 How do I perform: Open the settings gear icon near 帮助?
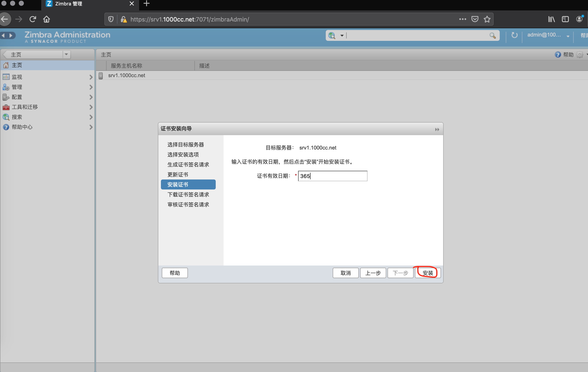580,55
